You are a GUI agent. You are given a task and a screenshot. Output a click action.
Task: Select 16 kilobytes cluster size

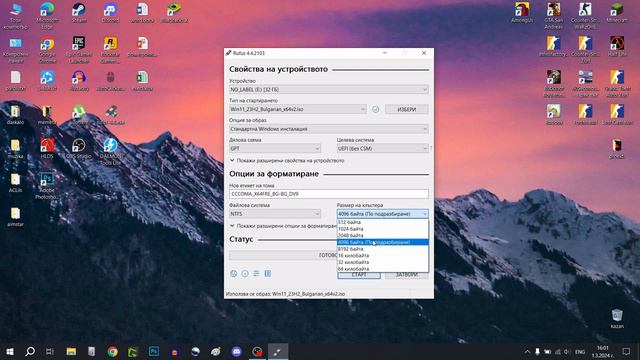(x=382, y=256)
